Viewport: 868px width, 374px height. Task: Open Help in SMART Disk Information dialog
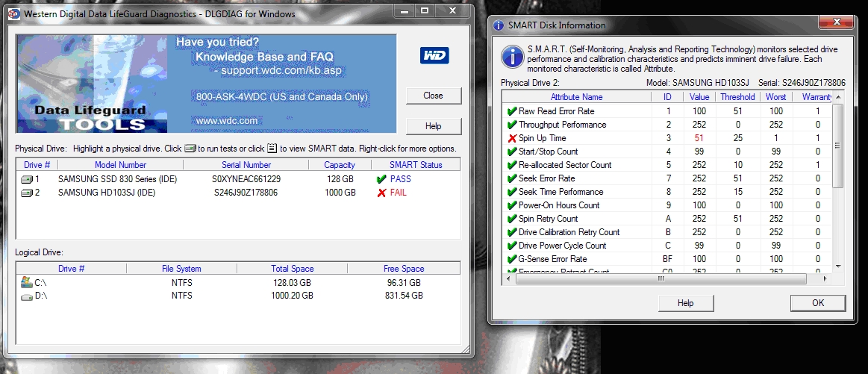(x=685, y=303)
